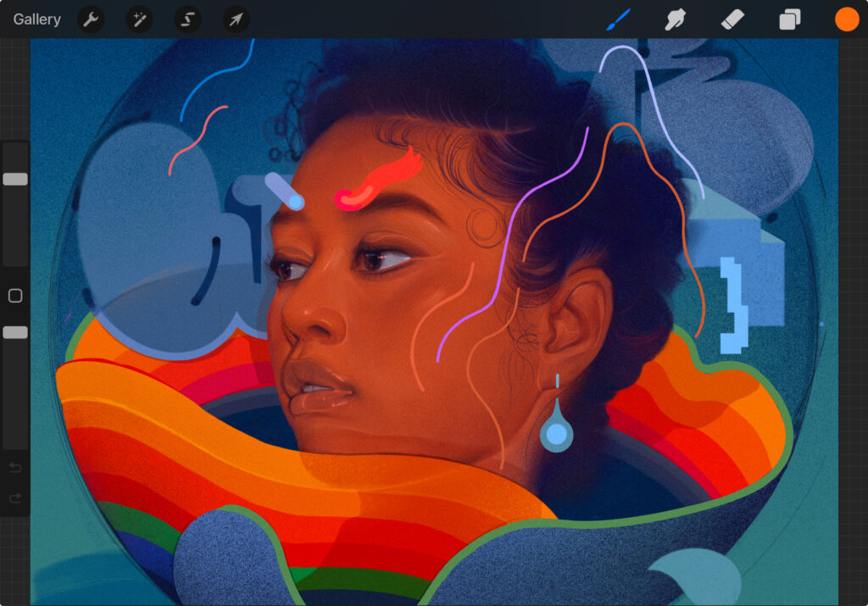Open the orange color picker
868x606 pixels.
click(847, 19)
